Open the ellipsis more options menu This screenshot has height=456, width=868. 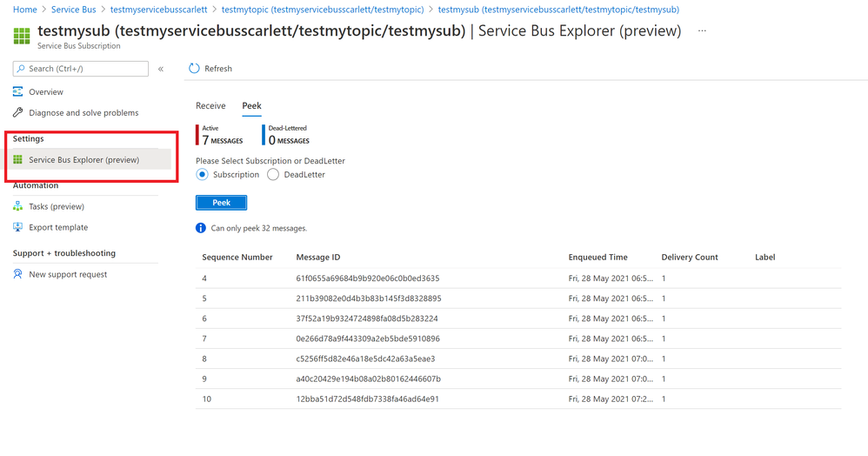click(702, 31)
